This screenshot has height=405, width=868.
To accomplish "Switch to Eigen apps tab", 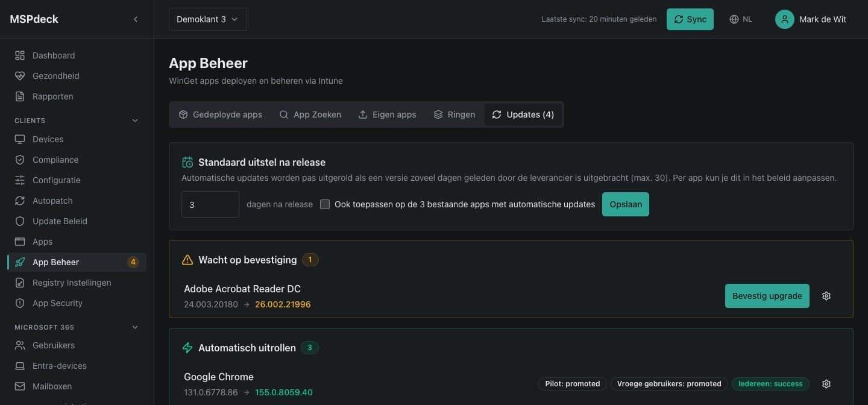I will pos(387,115).
